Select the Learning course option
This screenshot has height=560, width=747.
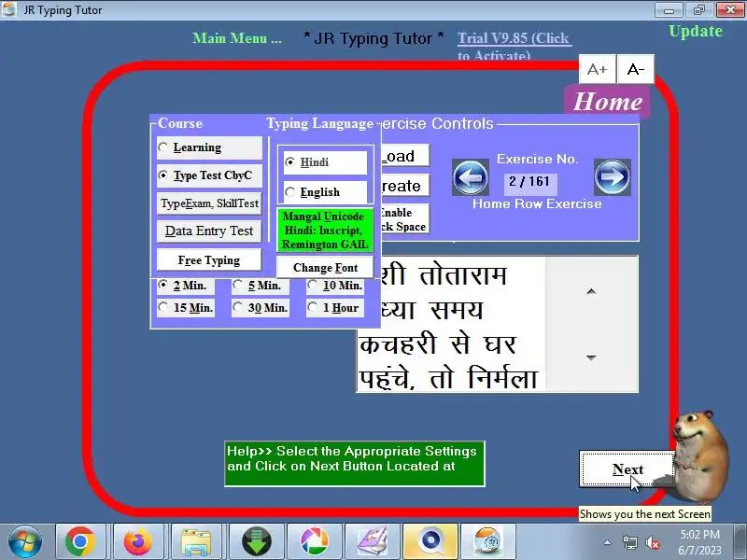[209, 147]
